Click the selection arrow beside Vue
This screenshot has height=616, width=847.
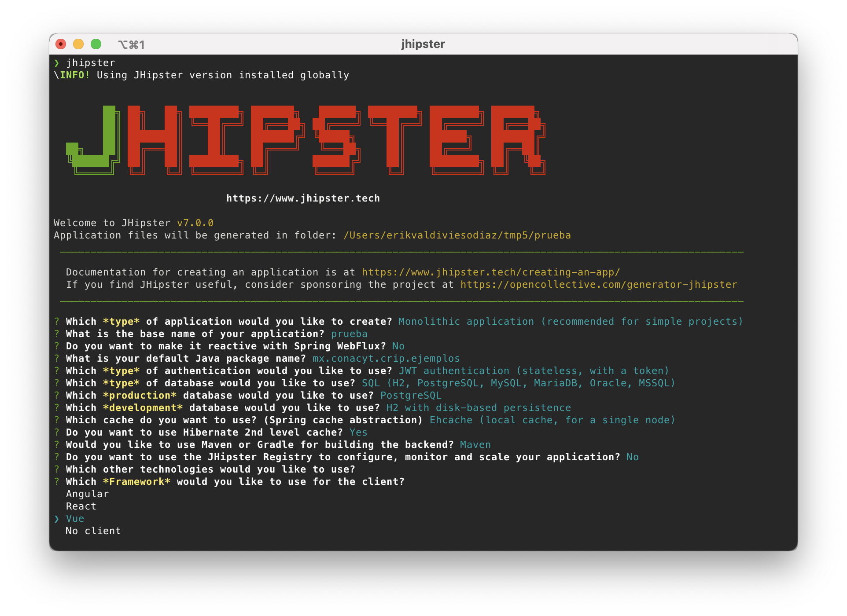57,519
